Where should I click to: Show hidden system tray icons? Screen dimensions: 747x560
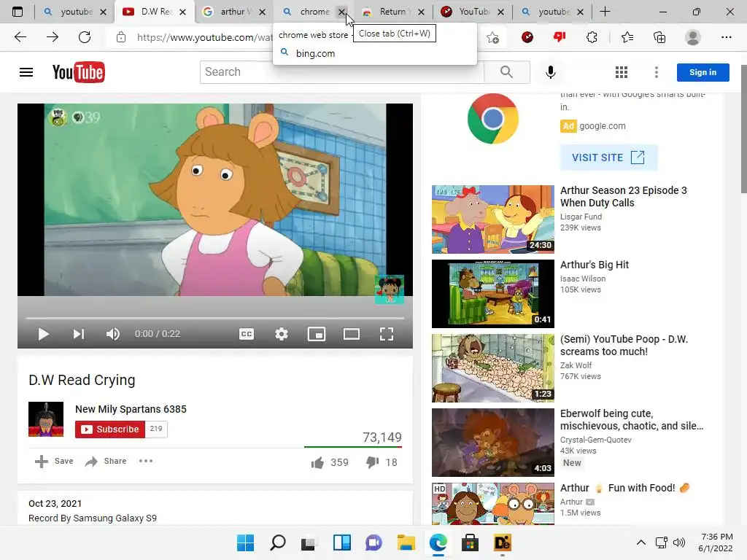(x=641, y=542)
